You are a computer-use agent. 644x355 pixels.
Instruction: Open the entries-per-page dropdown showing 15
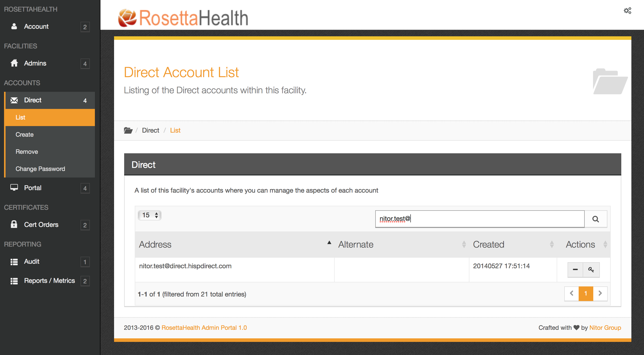point(150,215)
